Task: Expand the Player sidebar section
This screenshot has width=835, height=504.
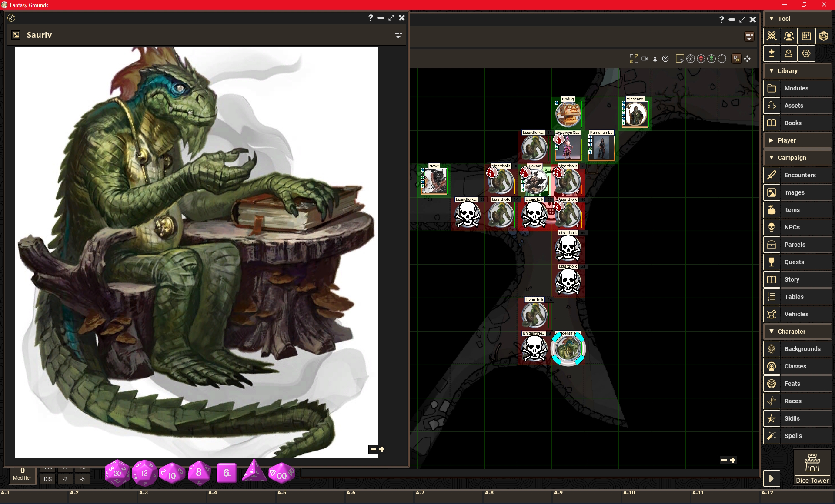Action: tap(797, 140)
